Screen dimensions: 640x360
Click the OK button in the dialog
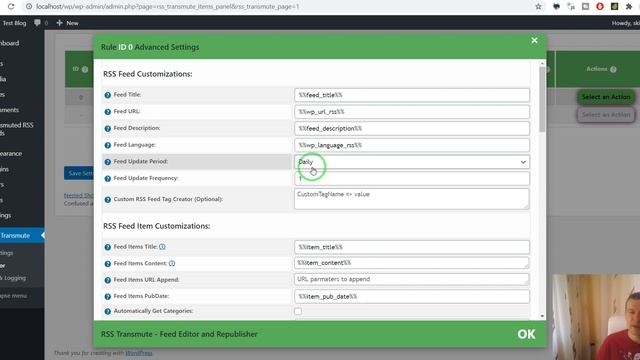click(526, 334)
